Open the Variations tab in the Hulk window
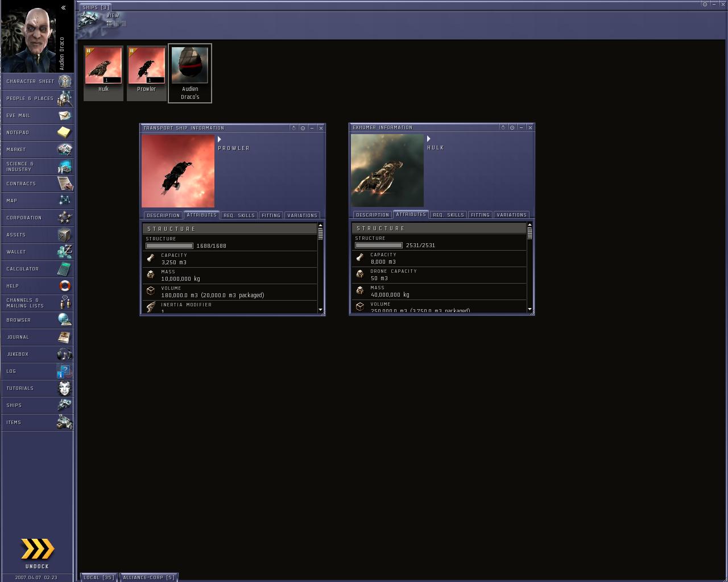728x582 pixels. coord(511,215)
